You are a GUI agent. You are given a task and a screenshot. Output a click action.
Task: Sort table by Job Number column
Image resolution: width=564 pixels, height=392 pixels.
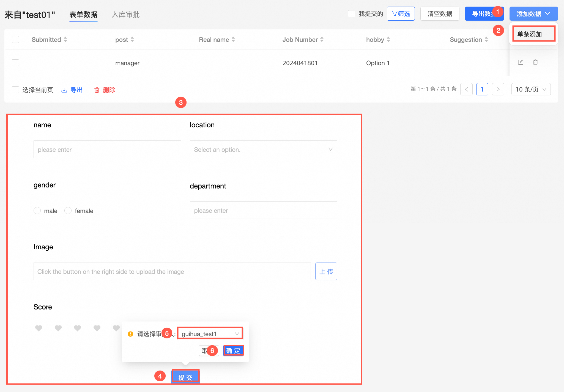point(322,39)
